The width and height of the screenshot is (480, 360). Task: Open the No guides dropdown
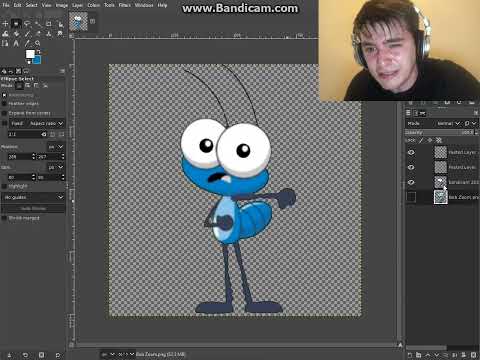tap(33, 197)
